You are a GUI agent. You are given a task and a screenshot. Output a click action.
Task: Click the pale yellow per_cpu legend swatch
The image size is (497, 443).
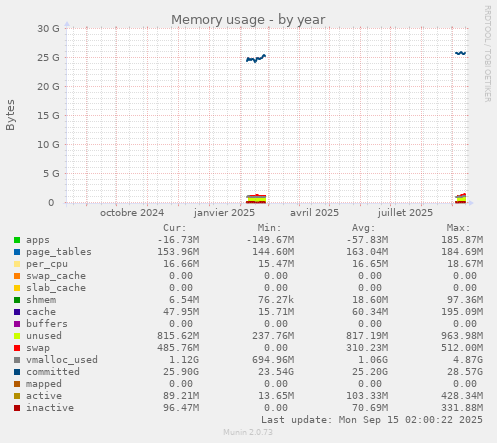(17, 264)
